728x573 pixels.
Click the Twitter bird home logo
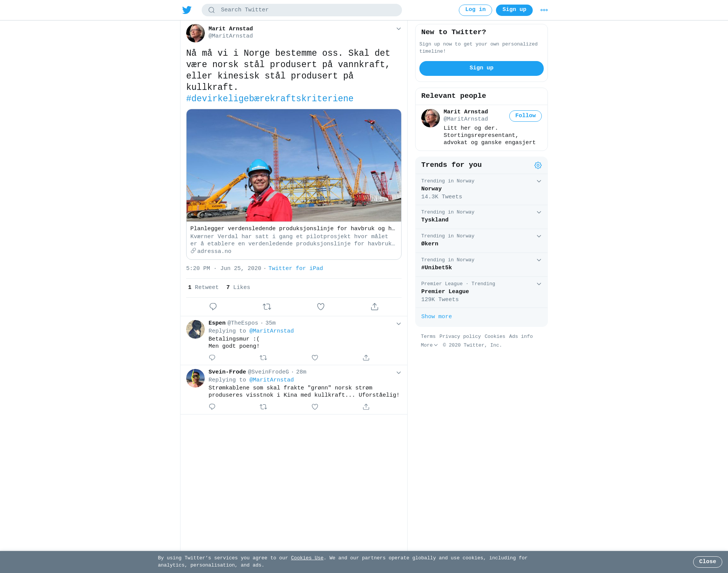[x=187, y=10]
